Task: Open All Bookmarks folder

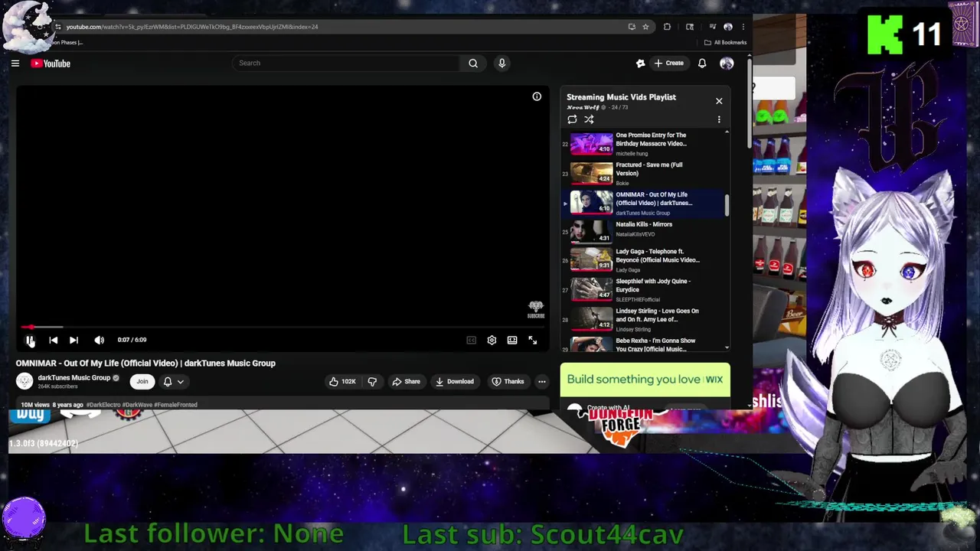Action: point(725,42)
